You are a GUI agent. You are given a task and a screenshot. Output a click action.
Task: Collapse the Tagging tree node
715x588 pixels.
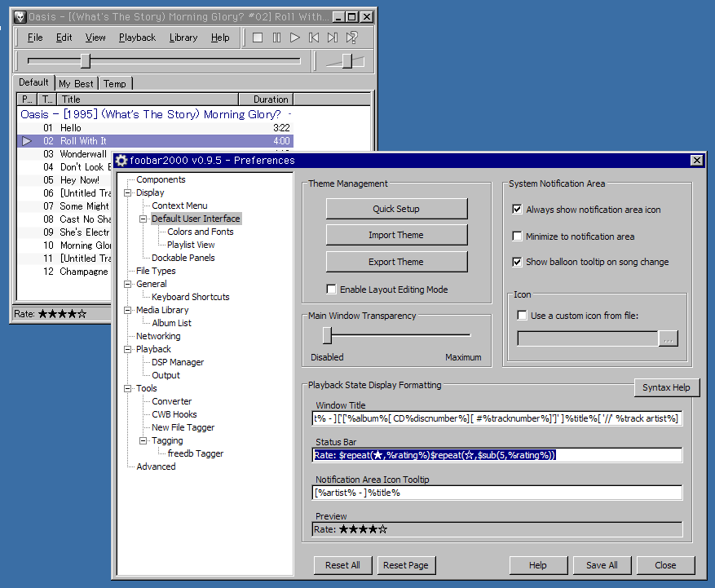pyautogui.click(x=143, y=440)
